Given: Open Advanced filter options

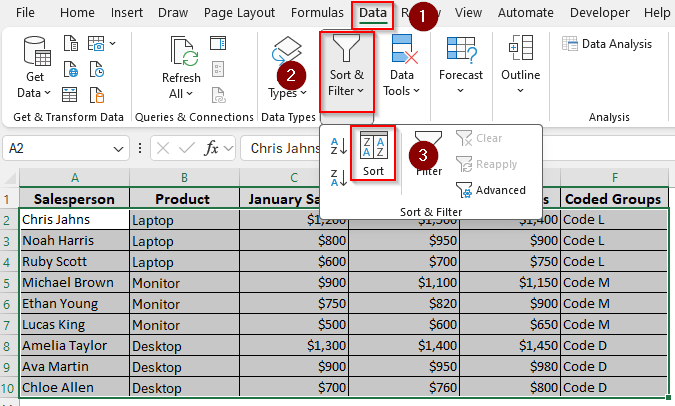Looking at the screenshot, I should point(491,190).
